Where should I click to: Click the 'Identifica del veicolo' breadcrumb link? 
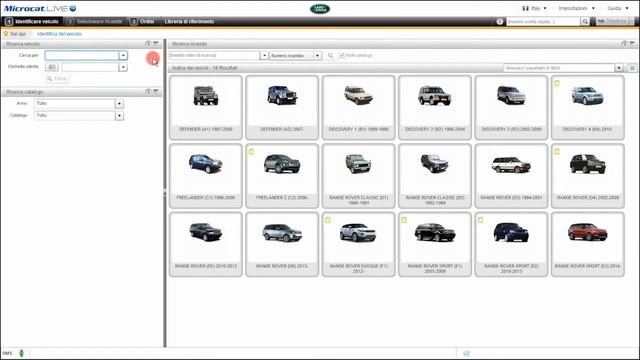[60, 34]
